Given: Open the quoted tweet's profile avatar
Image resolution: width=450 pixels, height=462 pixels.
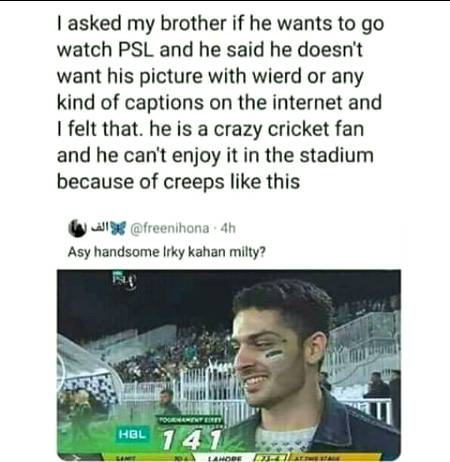Looking at the screenshot, I should 77,228.
